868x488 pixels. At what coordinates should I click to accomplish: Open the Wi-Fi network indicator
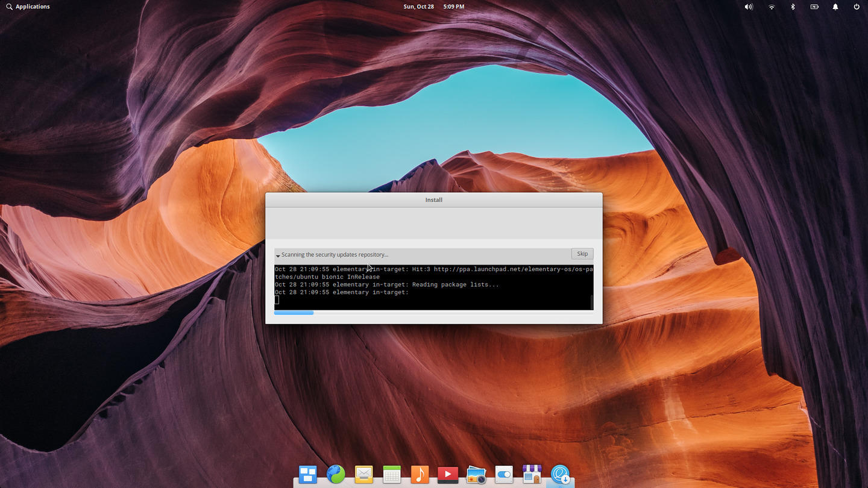772,7
